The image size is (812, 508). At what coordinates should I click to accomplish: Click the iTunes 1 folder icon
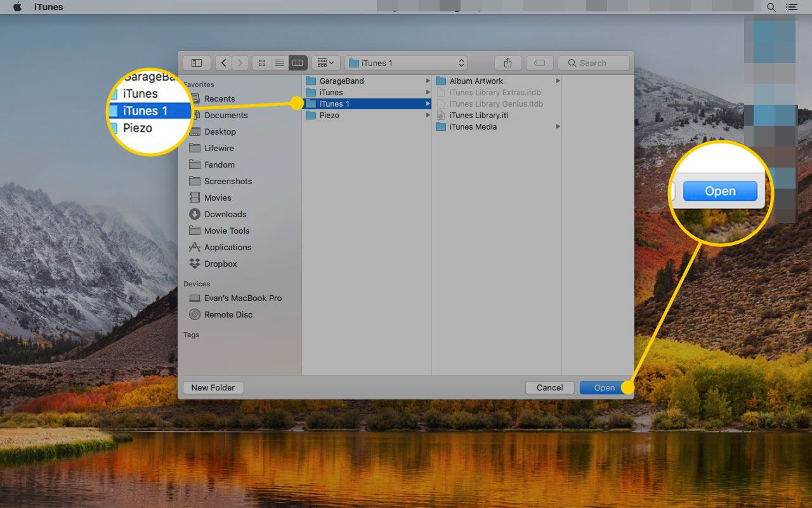[x=311, y=104]
